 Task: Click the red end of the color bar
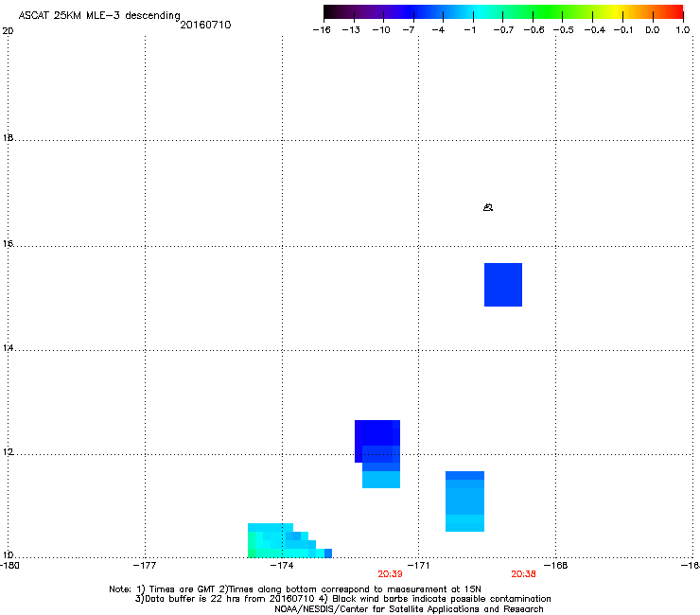[678, 11]
